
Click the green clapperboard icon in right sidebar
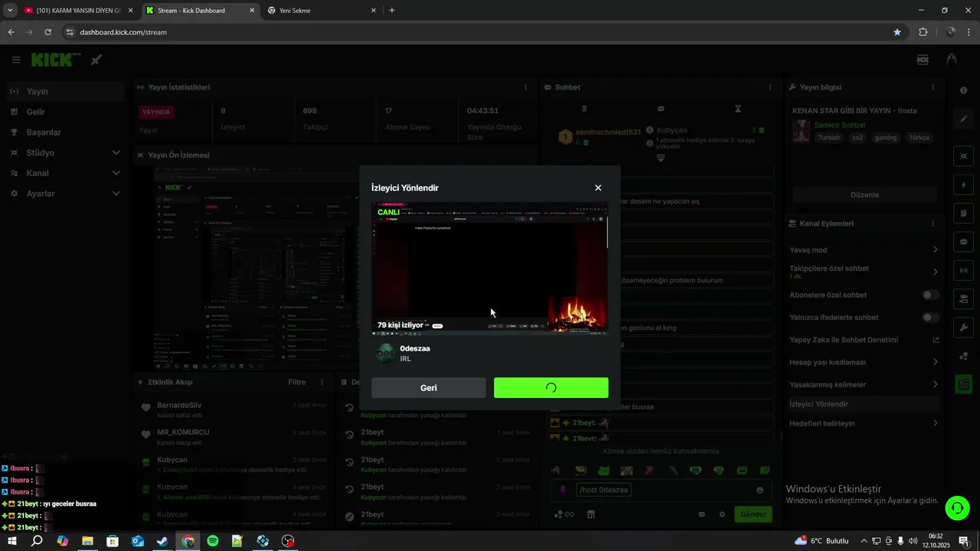point(963,384)
